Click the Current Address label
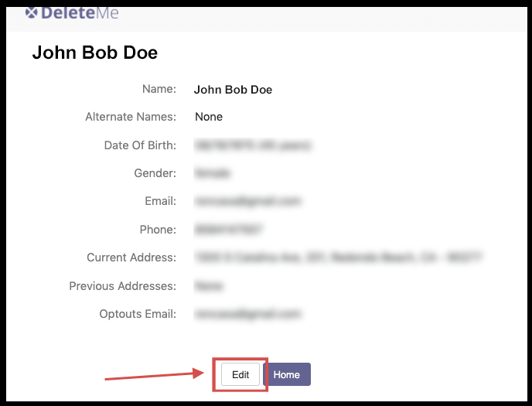 (131, 258)
